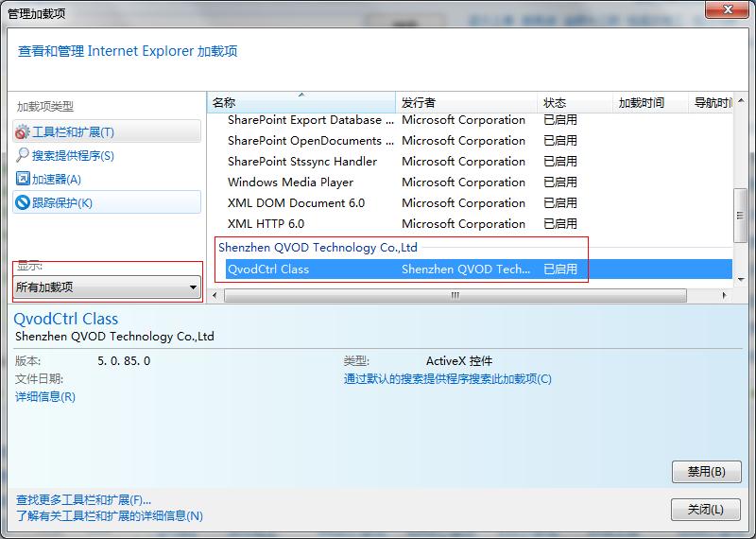Sort list by 状态 column
756x539 pixels.
[573, 102]
